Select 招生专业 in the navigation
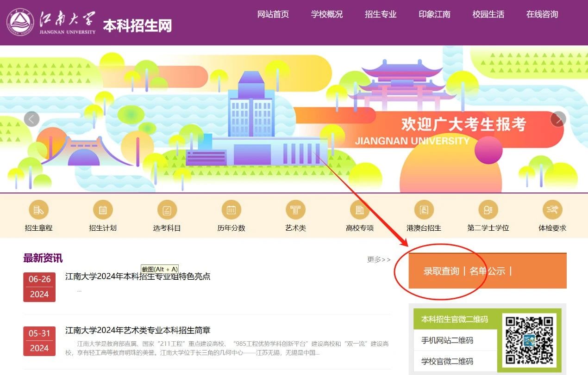The image size is (588, 375). tap(381, 14)
